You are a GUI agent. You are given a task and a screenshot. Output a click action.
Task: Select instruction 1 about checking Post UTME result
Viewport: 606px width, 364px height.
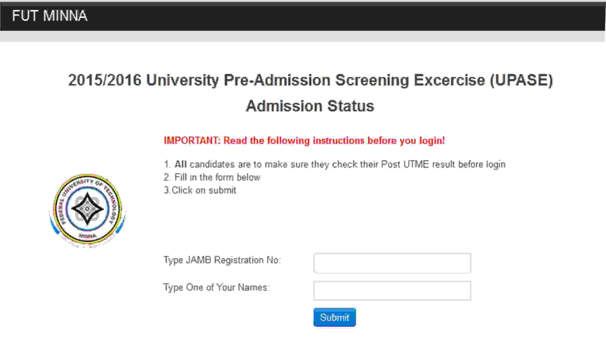334,164
